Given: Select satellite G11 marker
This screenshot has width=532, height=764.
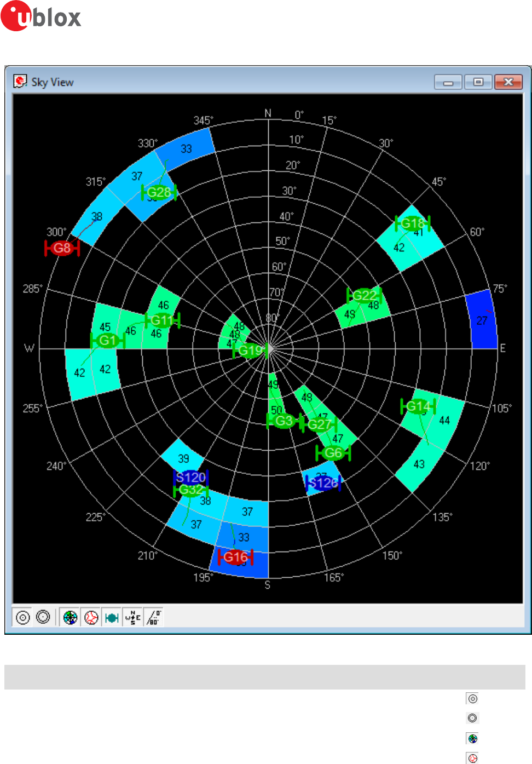Looking at the screenshot, I should 162,320.
